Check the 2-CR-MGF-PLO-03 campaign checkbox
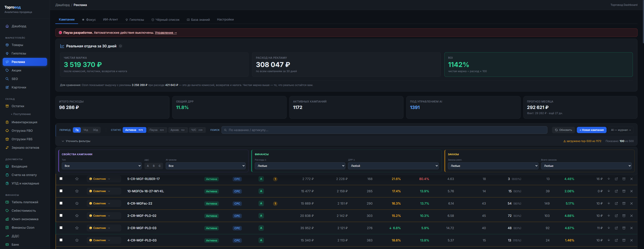The width and height of the screenshot is (644, 249). [61, 228]
